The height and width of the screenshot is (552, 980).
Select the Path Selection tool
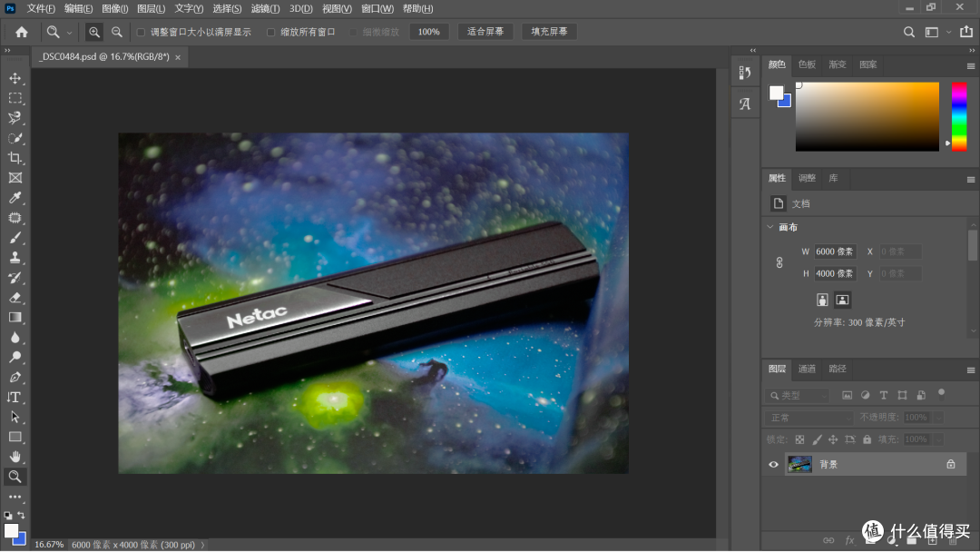click(15, 417)
